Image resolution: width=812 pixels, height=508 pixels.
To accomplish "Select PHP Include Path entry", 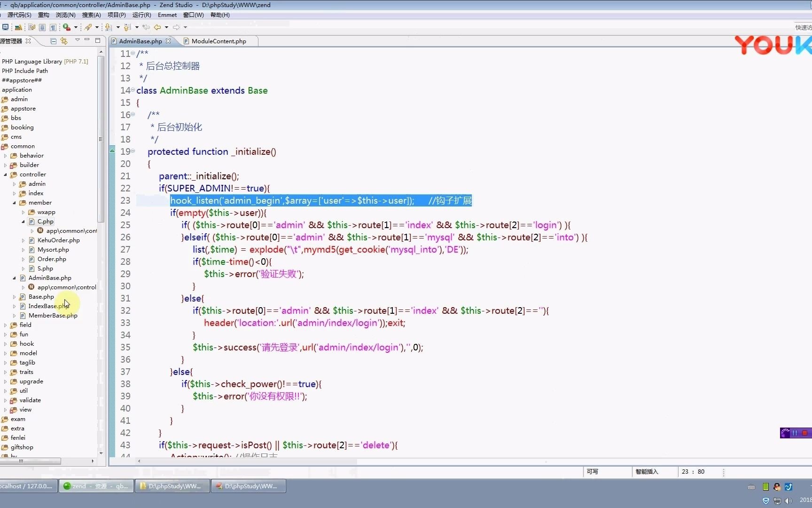I will [25, 71].
